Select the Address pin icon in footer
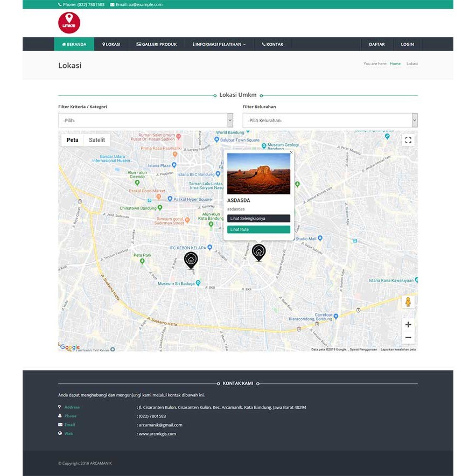Image resolution: width=476 pixels, height=476 pixels. click(x=60, y=407)
